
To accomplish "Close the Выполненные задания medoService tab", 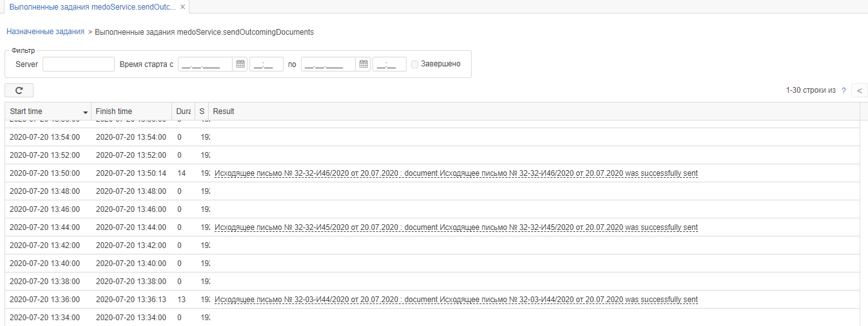I will pyautogui.click(x=183, y=6).
